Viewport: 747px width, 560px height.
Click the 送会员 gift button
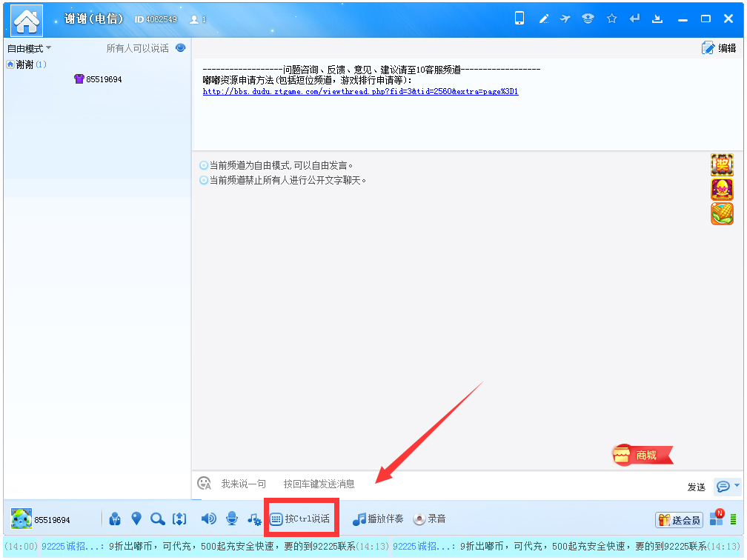pyautogui.click(x=679, y=520)
